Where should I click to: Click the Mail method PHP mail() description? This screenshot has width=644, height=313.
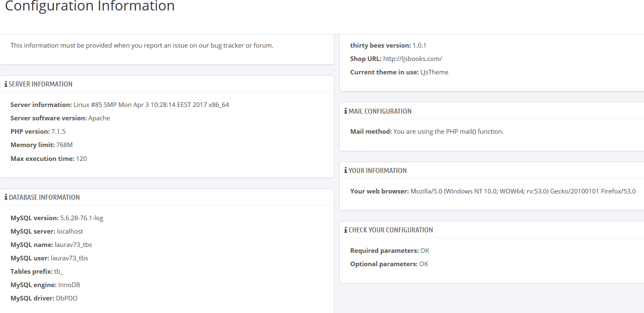click(x=448, y=131)
